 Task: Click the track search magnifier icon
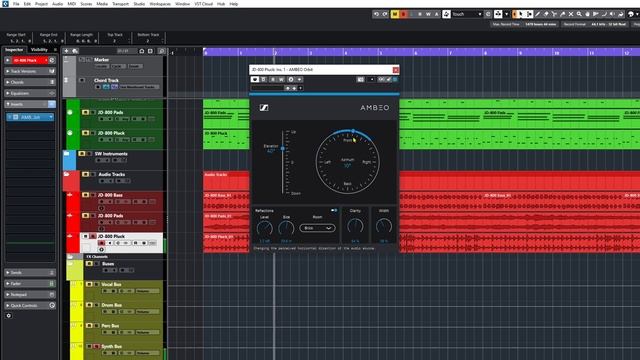162,51
